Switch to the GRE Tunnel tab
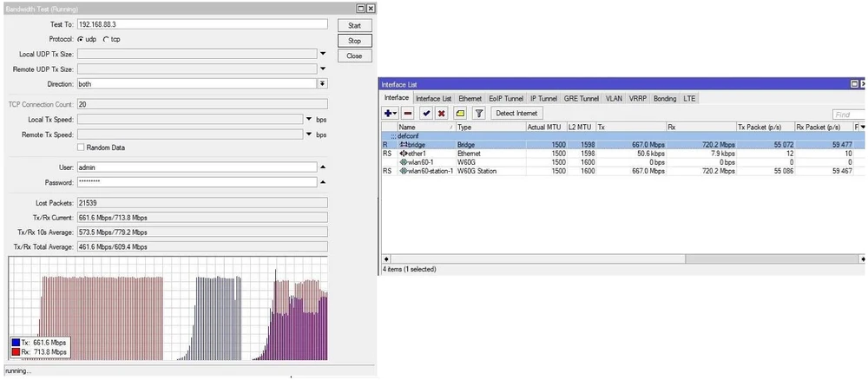Screen dimensions: 868x380 [582, 98]
